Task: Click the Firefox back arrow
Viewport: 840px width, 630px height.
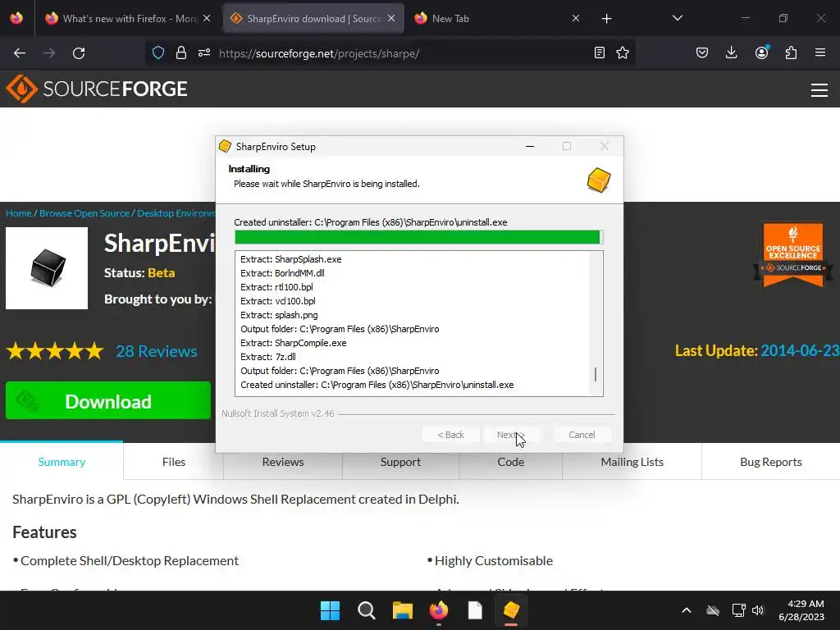Action: [x=20, y=53]
